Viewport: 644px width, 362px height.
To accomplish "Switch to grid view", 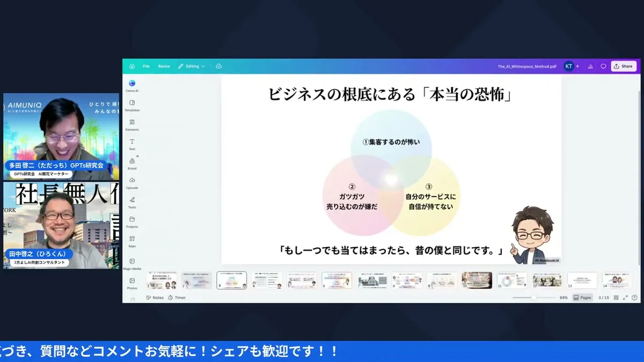I will coord(616,298).
